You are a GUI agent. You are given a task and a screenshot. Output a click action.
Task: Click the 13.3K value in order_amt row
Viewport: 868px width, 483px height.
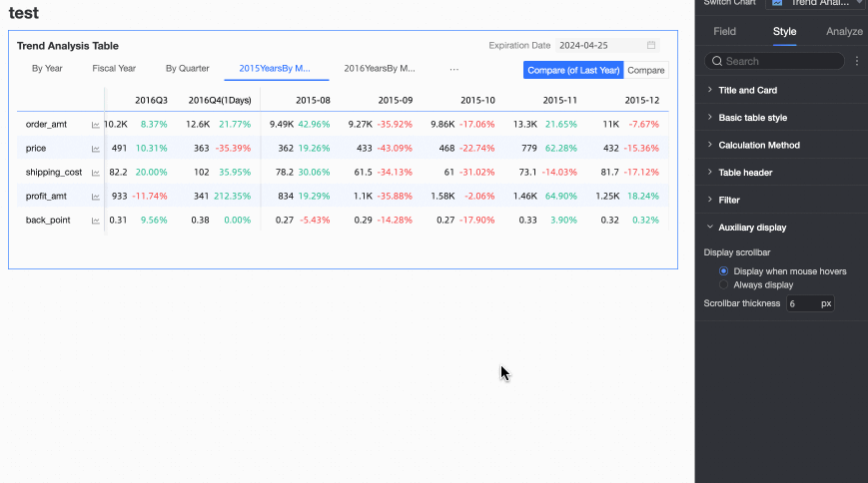click(524, 125)
